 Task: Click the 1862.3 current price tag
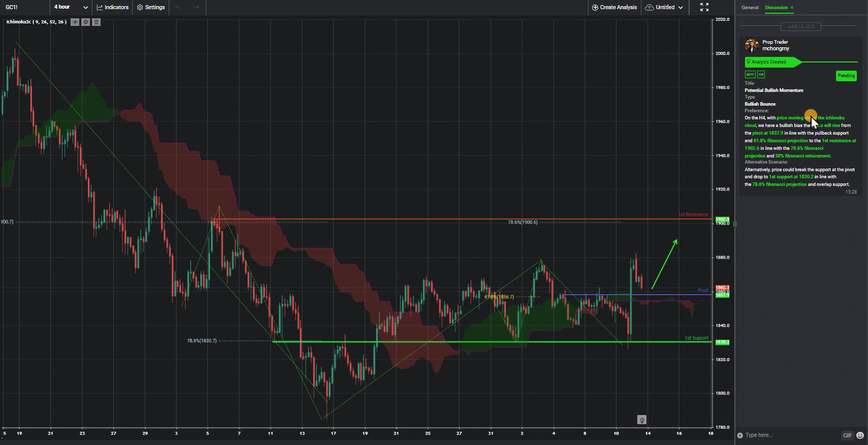722,288
